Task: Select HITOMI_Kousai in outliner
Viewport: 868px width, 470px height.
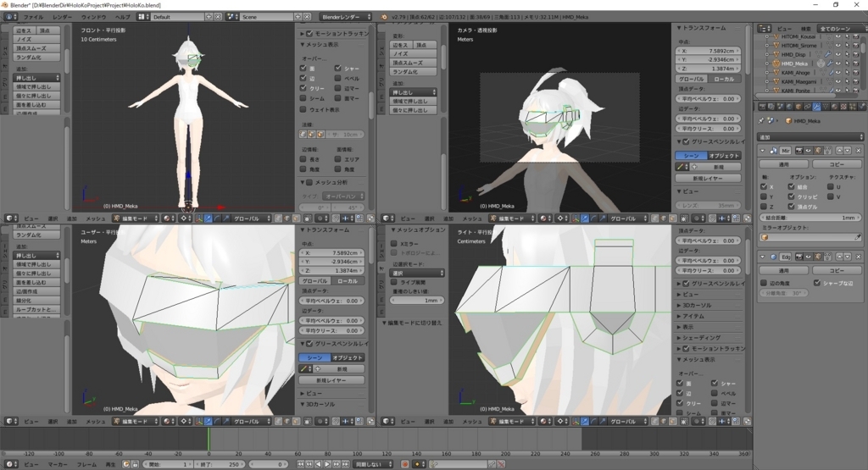Action: click(x=798, y=36)
